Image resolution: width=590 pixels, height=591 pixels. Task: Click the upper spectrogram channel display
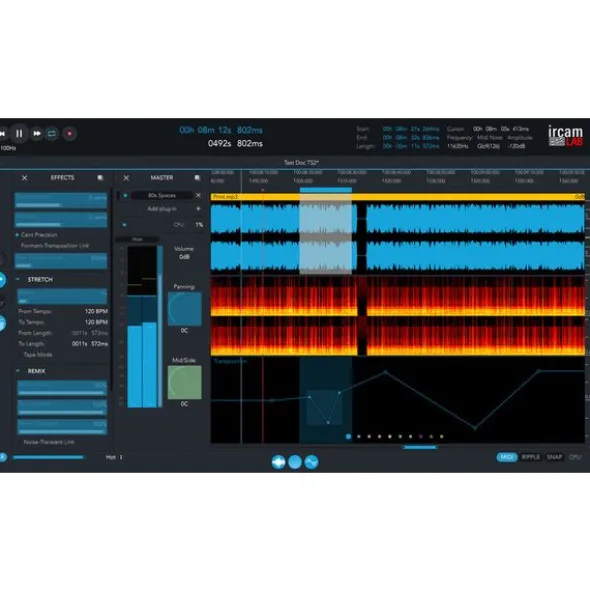pyautogui.click(x=397, y=296)
